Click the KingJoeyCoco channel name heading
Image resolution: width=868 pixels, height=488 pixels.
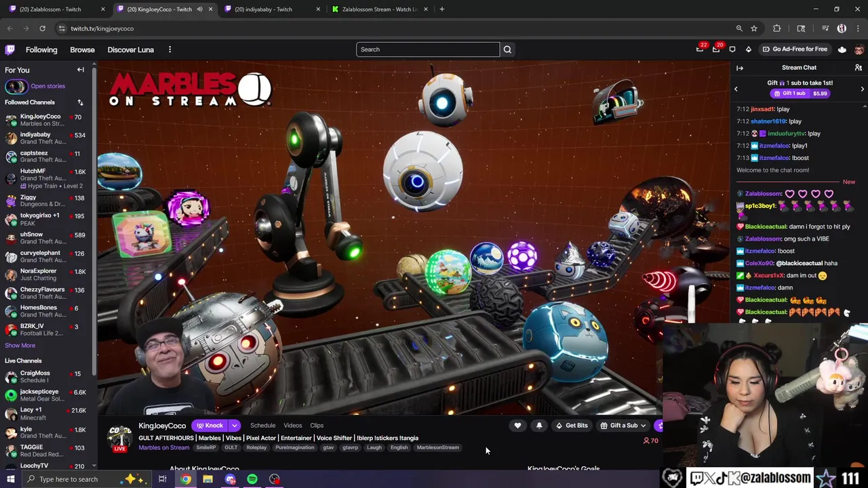click(x=162, y=426)
